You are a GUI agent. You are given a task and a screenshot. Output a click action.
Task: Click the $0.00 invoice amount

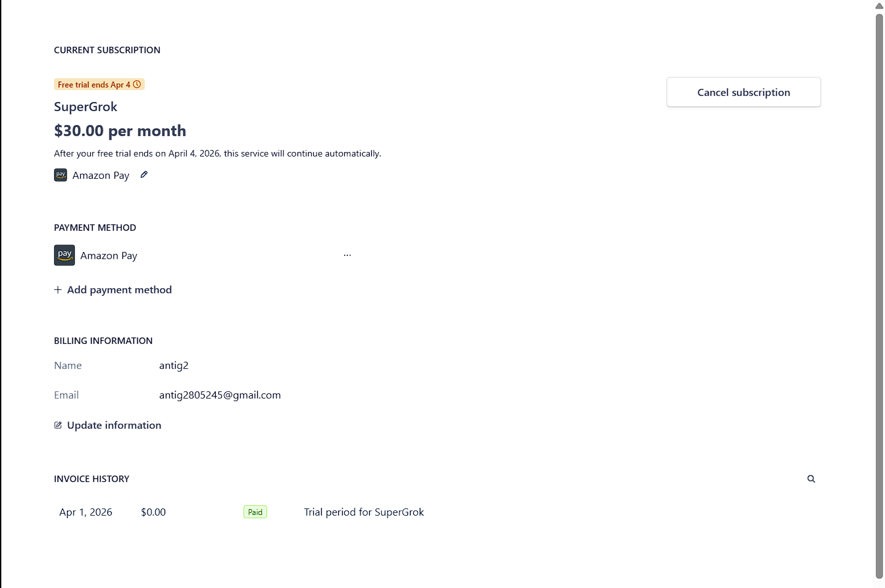coord(153,512)
